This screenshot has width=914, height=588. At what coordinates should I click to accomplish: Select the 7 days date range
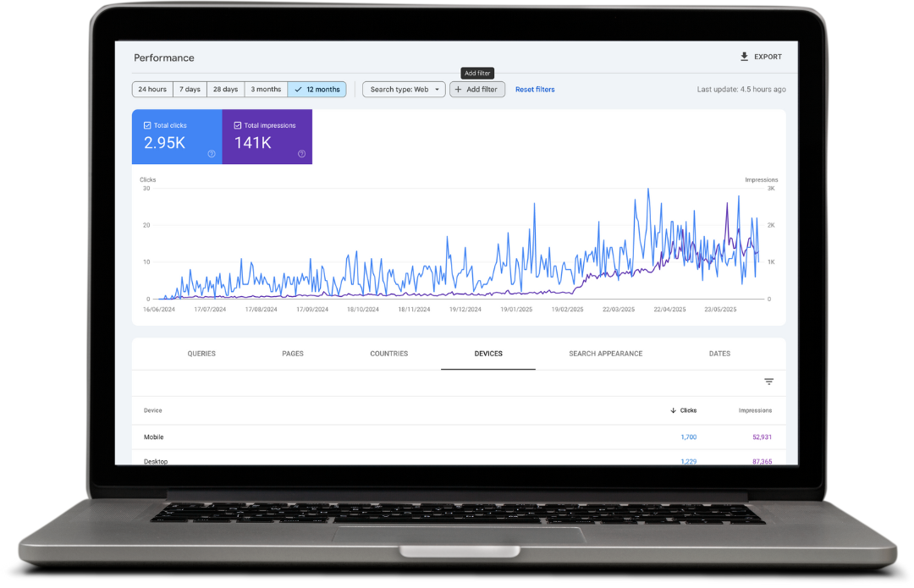click(190, 90)
